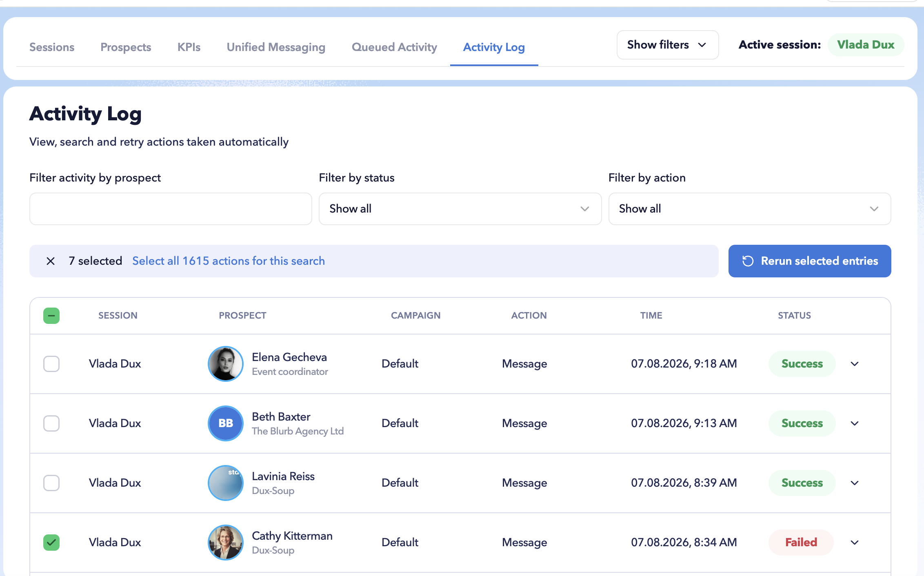Select the Activity Log tab

pos(494,47)
